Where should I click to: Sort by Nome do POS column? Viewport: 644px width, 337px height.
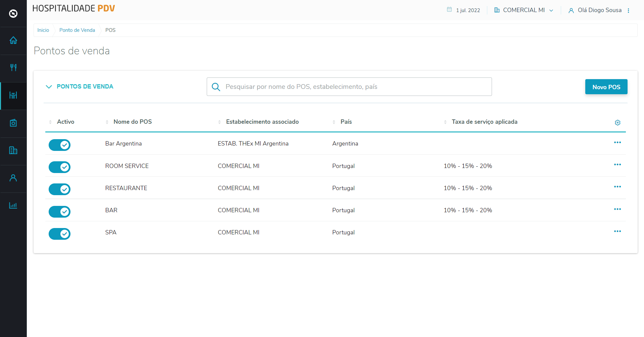point(132,122)
